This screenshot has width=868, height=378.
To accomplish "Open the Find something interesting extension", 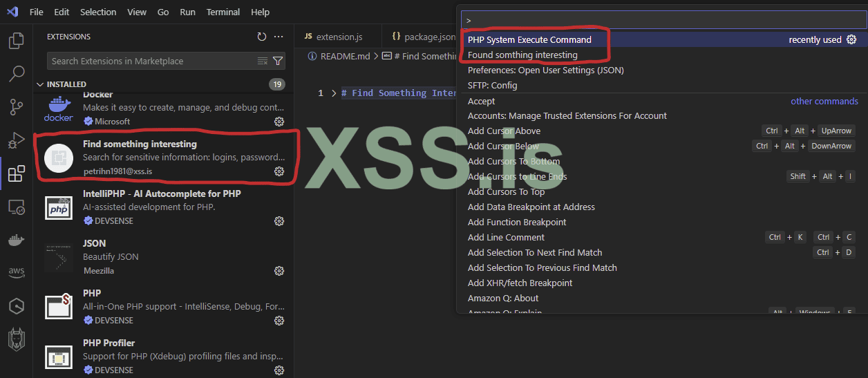I will coord(164,158).
